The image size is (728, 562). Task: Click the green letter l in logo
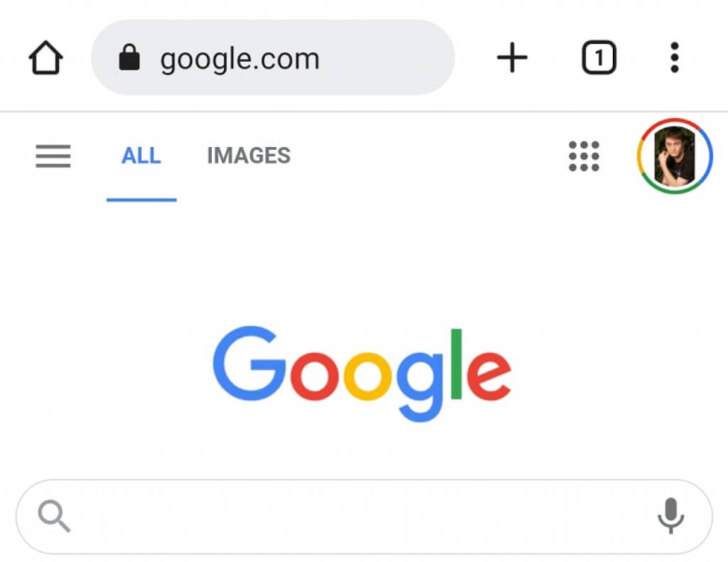point(456,364)
